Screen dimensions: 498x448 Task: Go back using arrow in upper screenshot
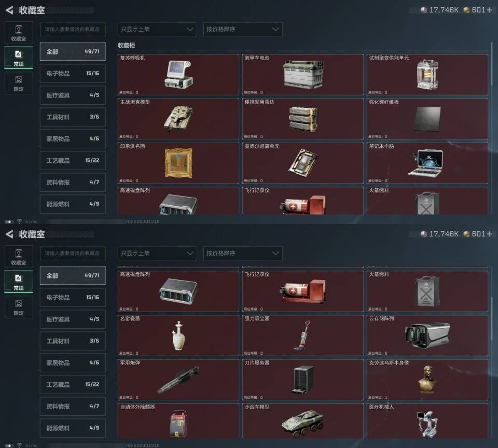[9, 10]
